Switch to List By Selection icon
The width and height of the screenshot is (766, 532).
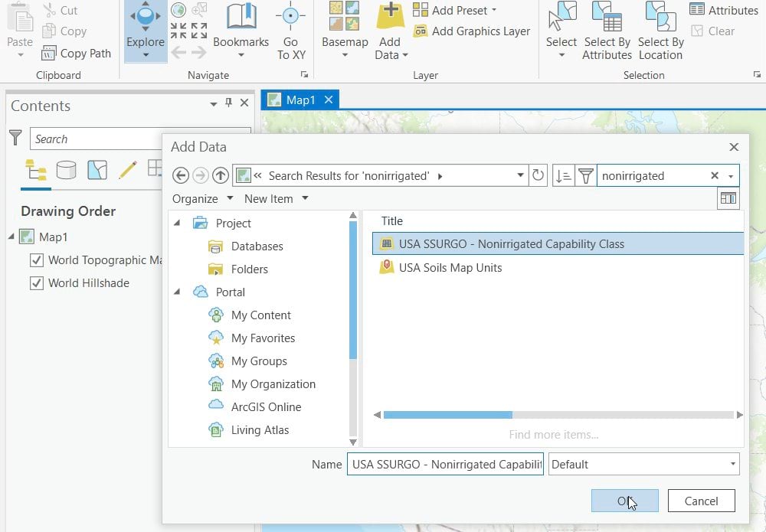click(x=97, y=171)
